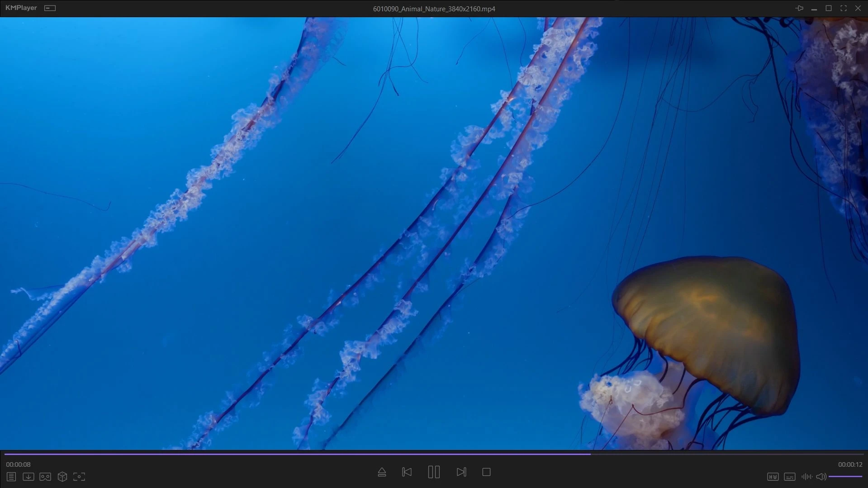Click the download video icon
This screenshot has height=488, width=868.
(28, 477)
